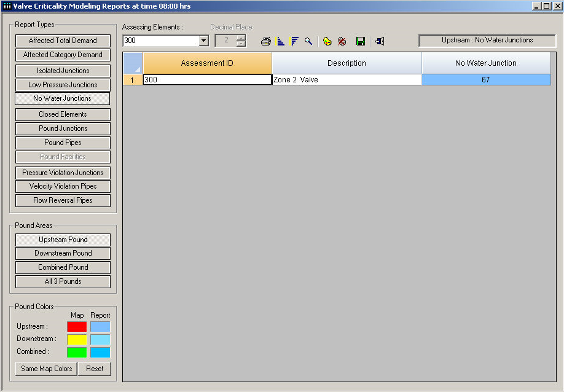
Task: Sort by the Assessment ID column header
Action: [x=207, y=63]
